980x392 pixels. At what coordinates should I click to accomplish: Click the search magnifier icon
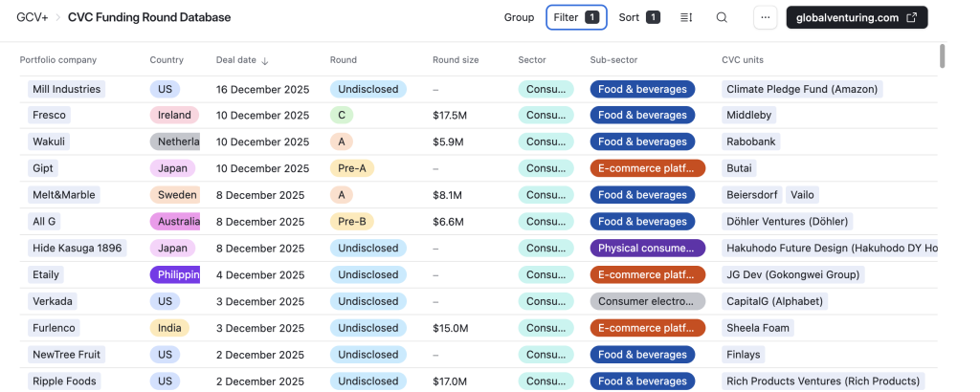[x=722, y=17]
